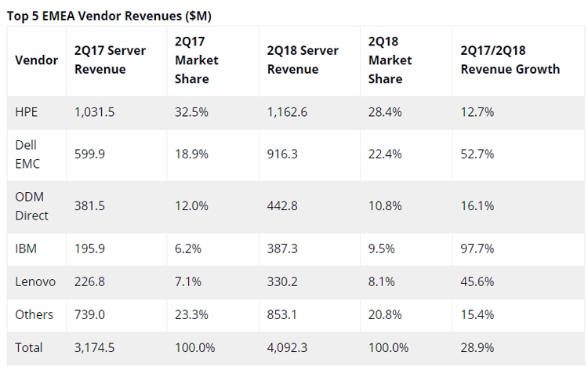Click the '2Q17 Market Share' column header
The image size is (588, 370).
pyautogui.click(x=197, y=60)
